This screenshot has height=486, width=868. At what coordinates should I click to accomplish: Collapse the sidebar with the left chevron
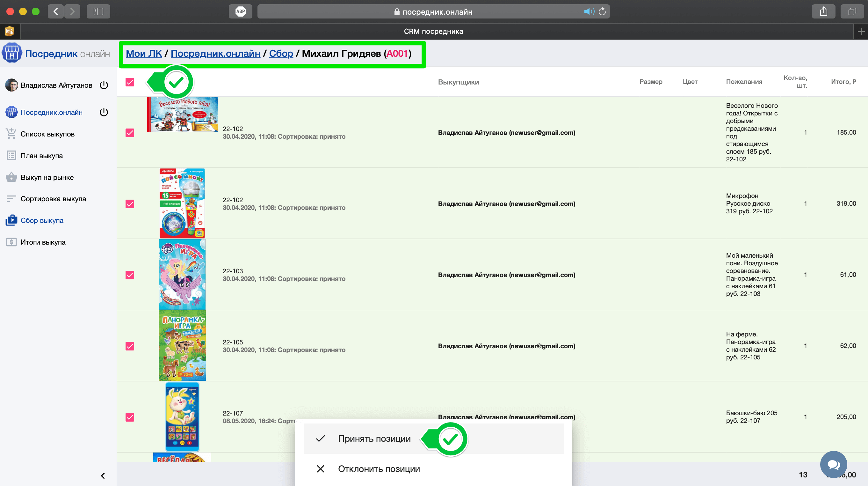tap(103, 475)
